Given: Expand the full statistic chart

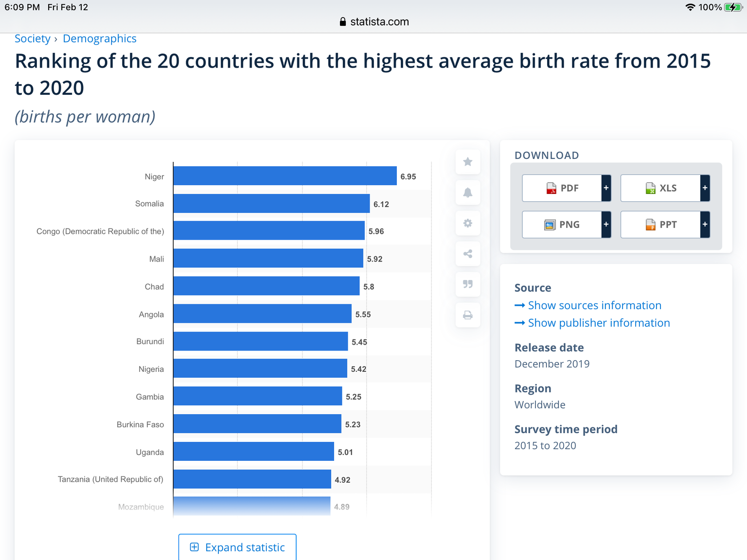Looking at the screenshot, I should point(237,547).
